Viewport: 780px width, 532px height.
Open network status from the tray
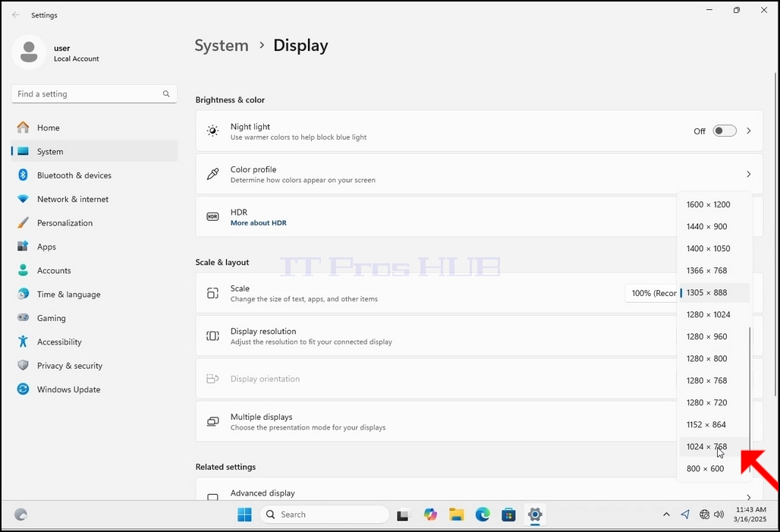[704, 515]
